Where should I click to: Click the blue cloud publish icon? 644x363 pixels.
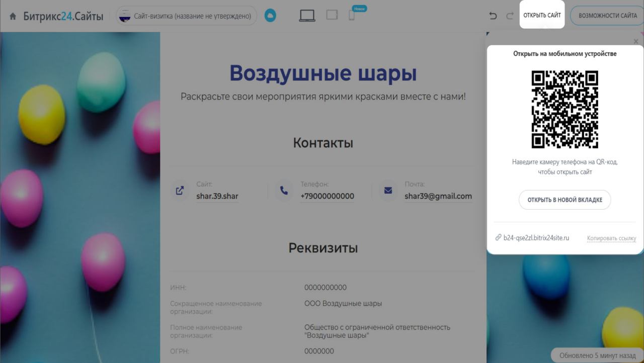tap(270, 16)
